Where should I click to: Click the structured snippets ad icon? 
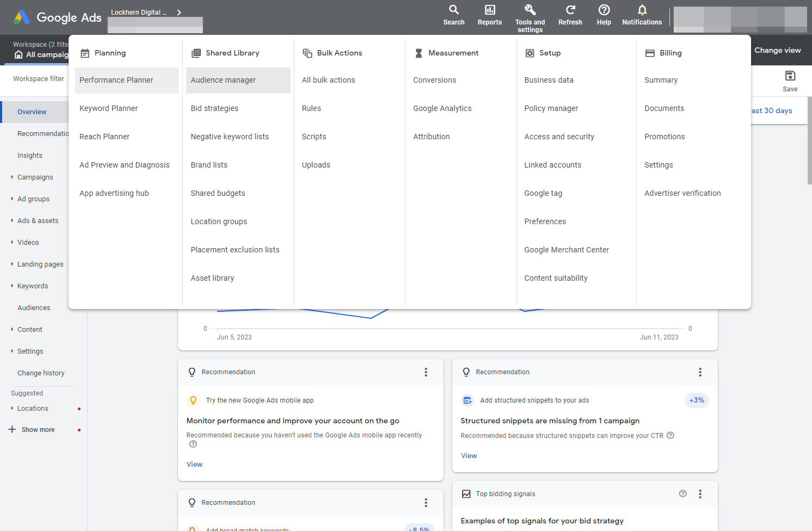coord(467,400)
